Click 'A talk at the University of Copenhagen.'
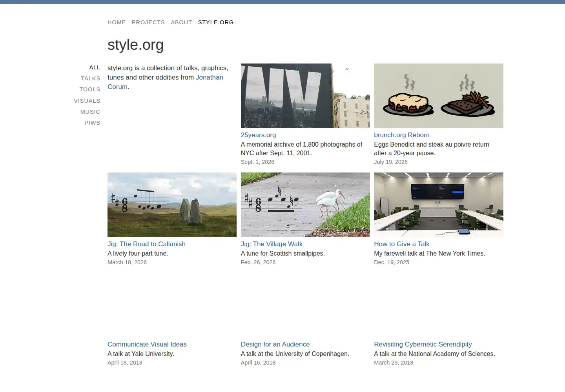Viewport: 565px width, 392px height. [295, 354]
